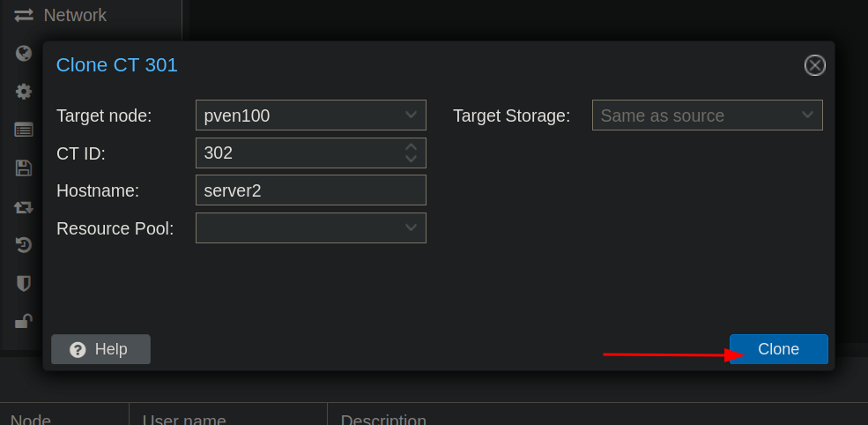Increase the CT ID with up arrow

coord(411,147)
